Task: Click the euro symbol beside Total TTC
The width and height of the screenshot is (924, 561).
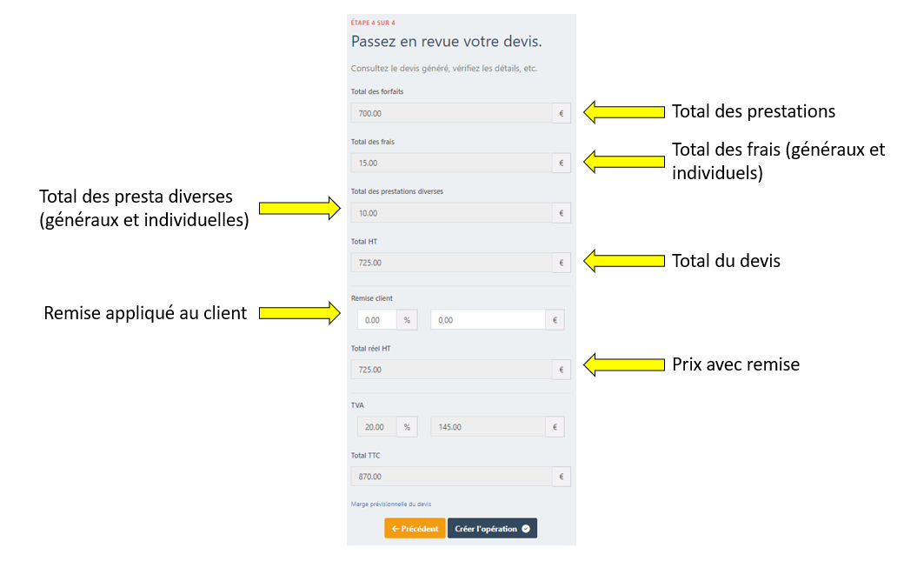Action: (561, 477)
